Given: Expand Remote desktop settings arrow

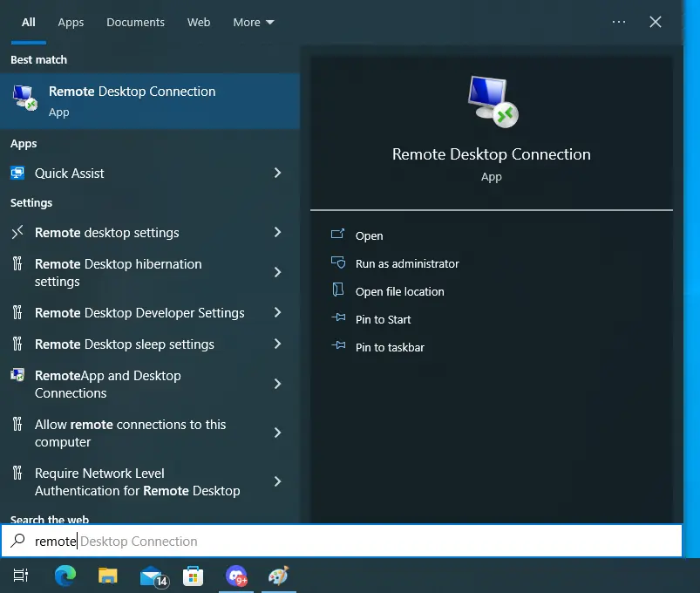Looking at the screenshot, I should [277, 232].
